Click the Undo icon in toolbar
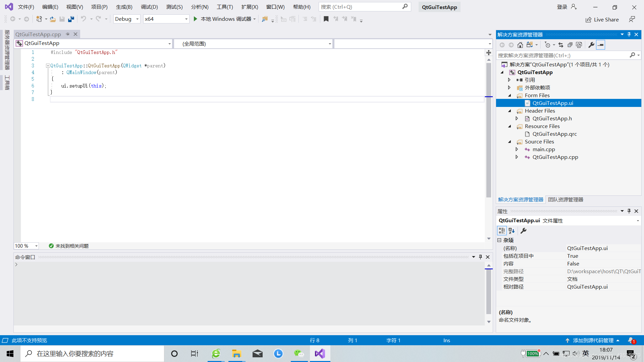 coord(83,18)
